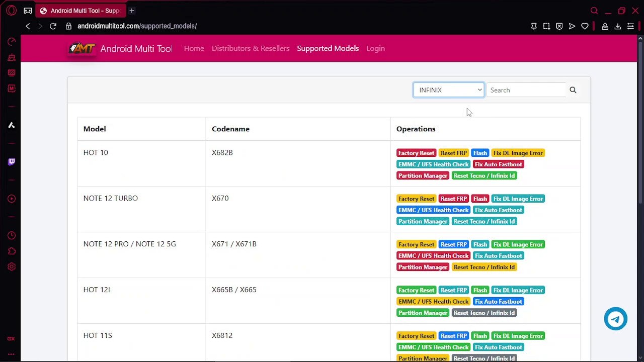
Task: Open the M sidebar icon
Action: (11, 88)
